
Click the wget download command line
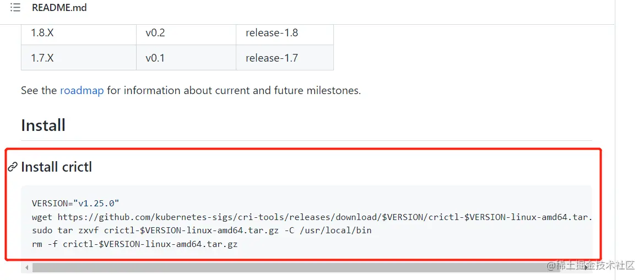[312, 217]
